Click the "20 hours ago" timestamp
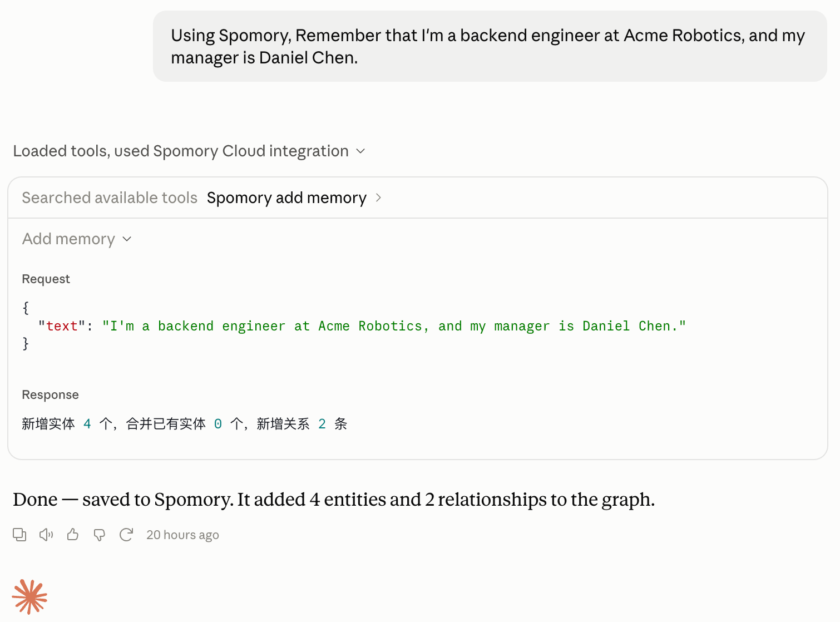 (182, 535)
